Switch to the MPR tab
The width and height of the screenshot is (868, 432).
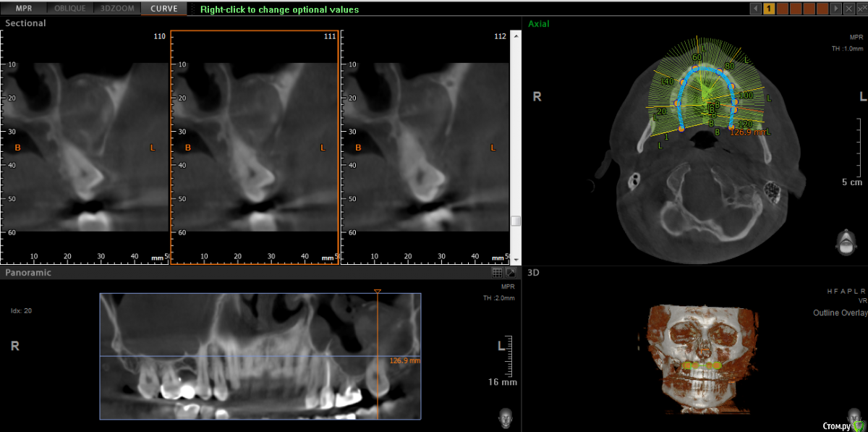pos(24,9)
